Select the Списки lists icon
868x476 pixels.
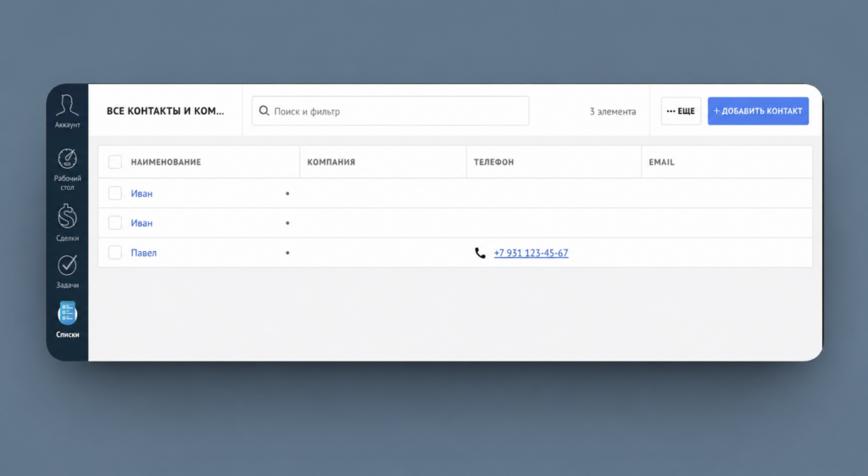pos(67,314)
